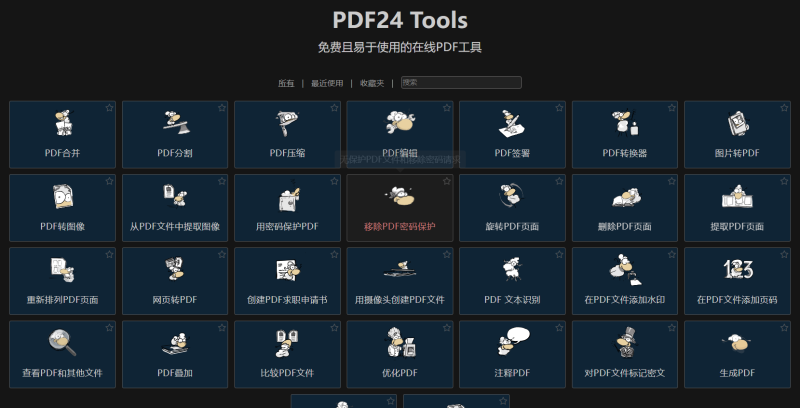
Task: Open the 对PDF文件标记密文 redact tool via its label
Action: click(x=625, y=373)
